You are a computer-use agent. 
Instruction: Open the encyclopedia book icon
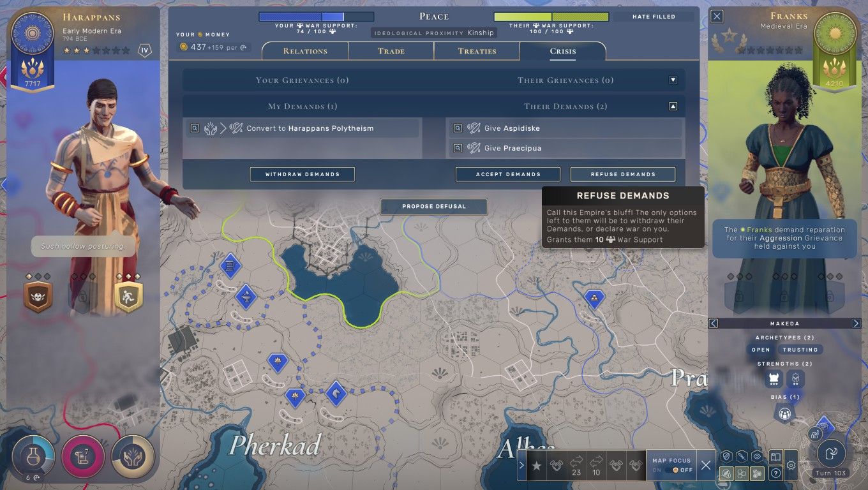click(x=775, y=457)
